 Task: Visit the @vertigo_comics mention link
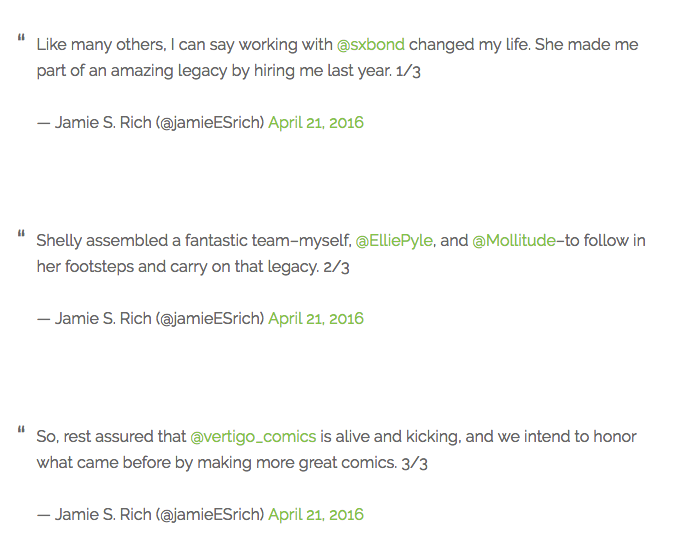(x=253, y=437)
